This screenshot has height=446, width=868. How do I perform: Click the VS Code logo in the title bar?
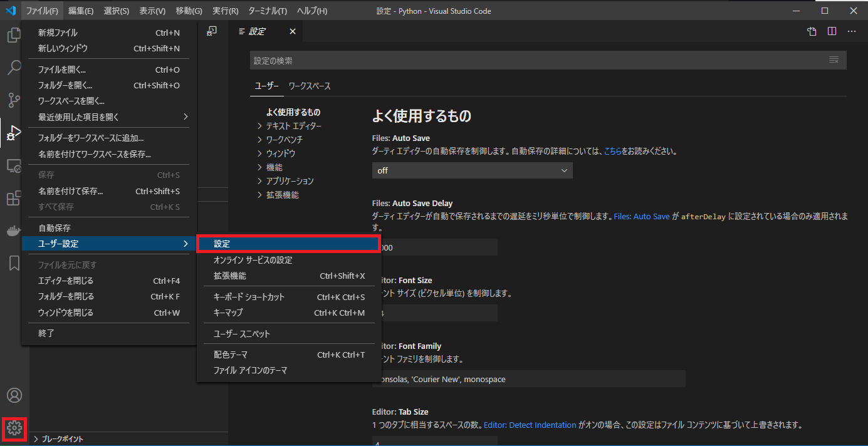pyautogui.click(x=11, y=11)
